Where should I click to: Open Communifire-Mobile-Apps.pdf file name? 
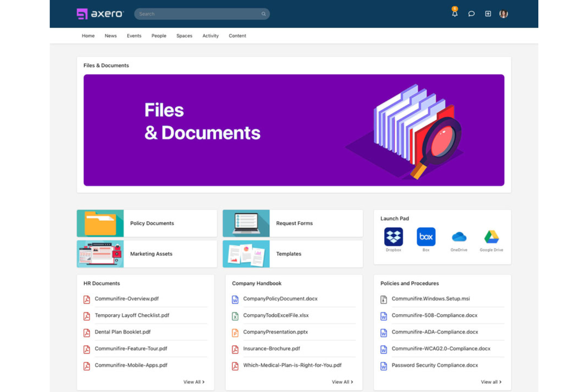[x=131, y=365]
